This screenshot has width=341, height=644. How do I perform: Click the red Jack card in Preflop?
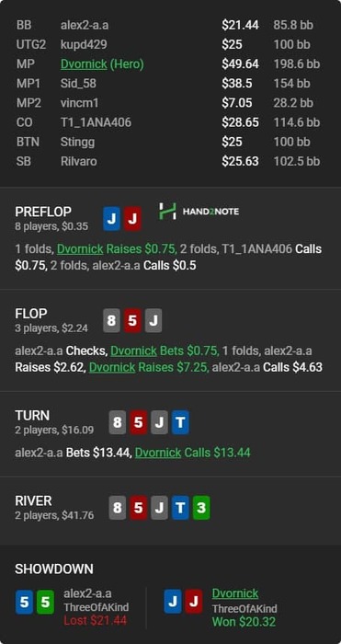(132, 219)
